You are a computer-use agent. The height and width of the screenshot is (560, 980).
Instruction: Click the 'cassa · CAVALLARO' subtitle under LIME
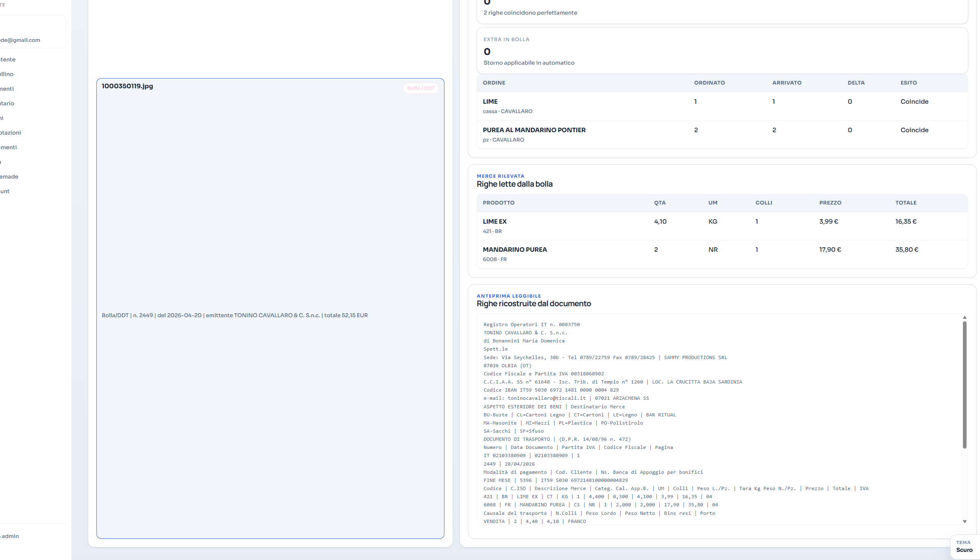click(507, 111)
